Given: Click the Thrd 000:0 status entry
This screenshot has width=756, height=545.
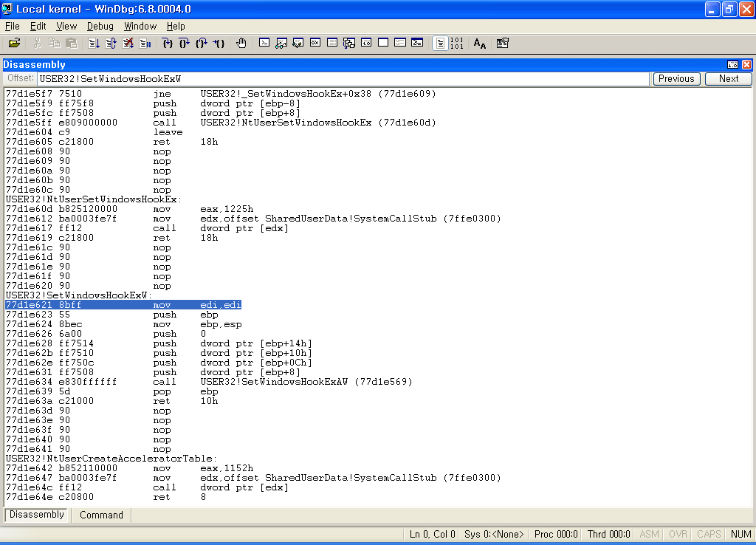Looking at the screenshot, I should [608, 534].
